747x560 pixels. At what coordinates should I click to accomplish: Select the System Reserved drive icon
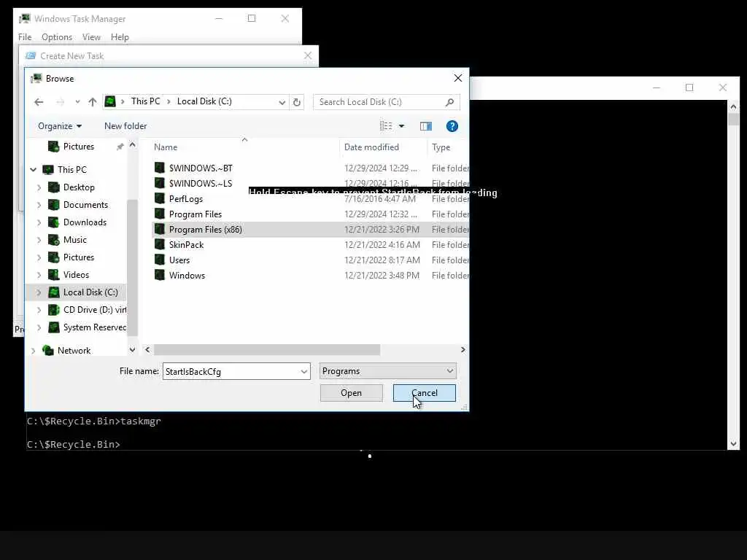pyautogui.click(x=54, y=327)
